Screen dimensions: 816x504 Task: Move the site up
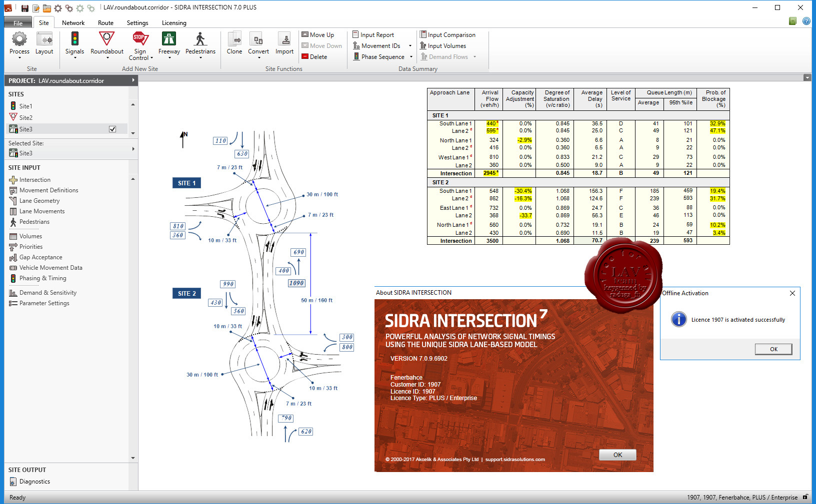tap(317, 35)
